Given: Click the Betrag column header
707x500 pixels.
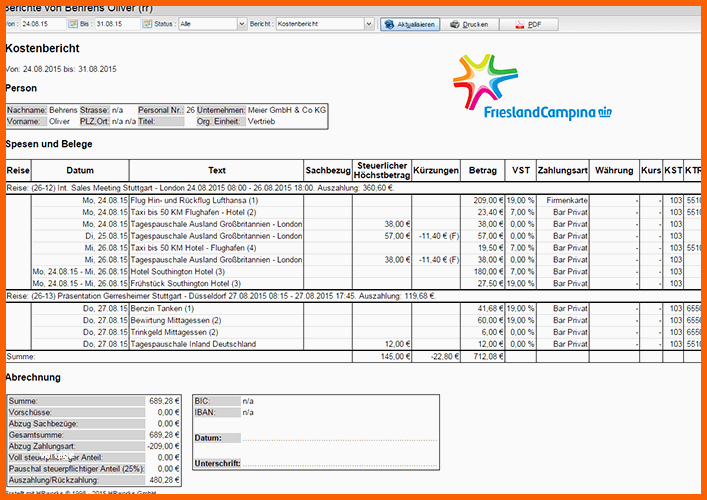Looking at the screenshot, I should (x=482, y=170).
